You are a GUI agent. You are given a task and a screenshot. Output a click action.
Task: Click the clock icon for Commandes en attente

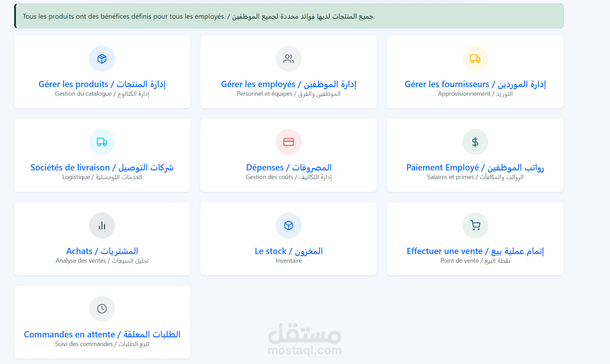(102, 309)
